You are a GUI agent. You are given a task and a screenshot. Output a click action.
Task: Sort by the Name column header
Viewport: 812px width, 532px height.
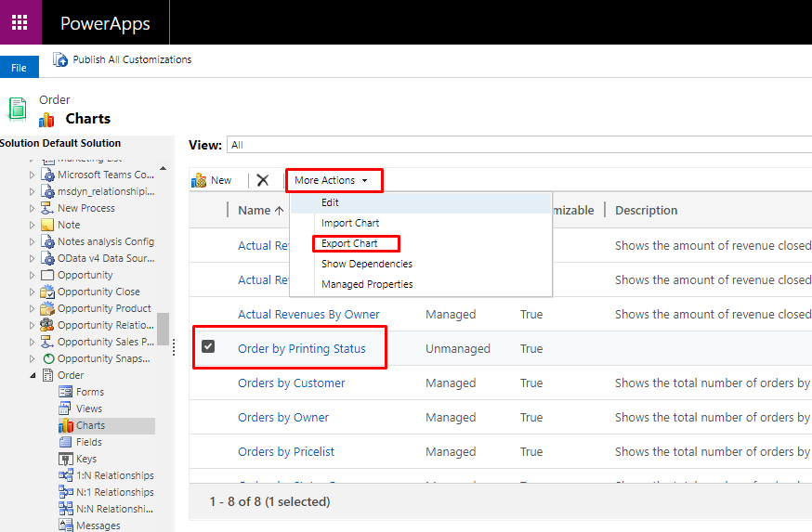pos(261,210)
